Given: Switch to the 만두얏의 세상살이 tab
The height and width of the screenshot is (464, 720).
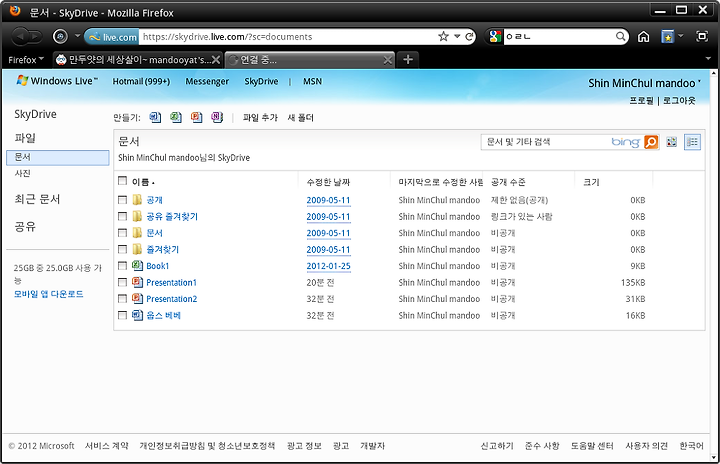Looking at the screenshot, I should click(x=138, y=60).
